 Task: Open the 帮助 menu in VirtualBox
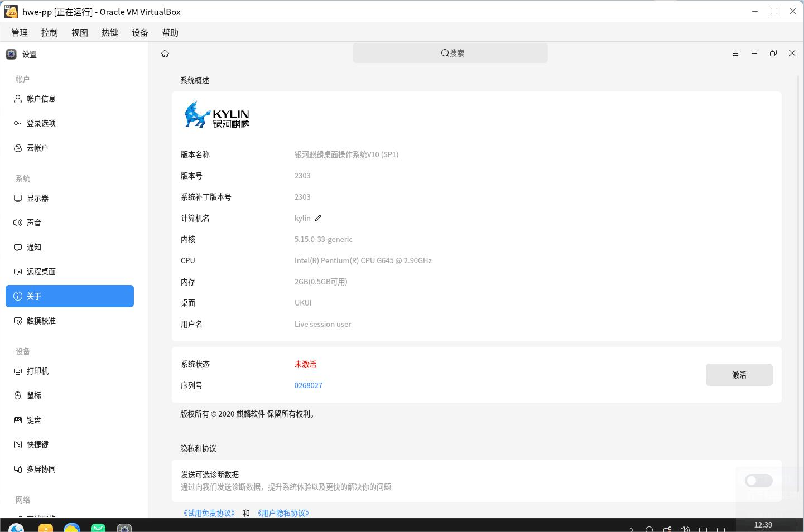170,33
